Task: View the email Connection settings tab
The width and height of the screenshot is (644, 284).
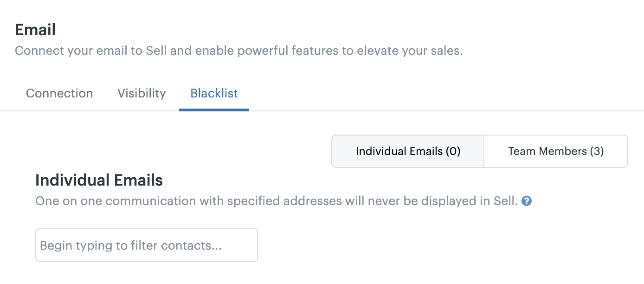Action: tap(59, 93)
